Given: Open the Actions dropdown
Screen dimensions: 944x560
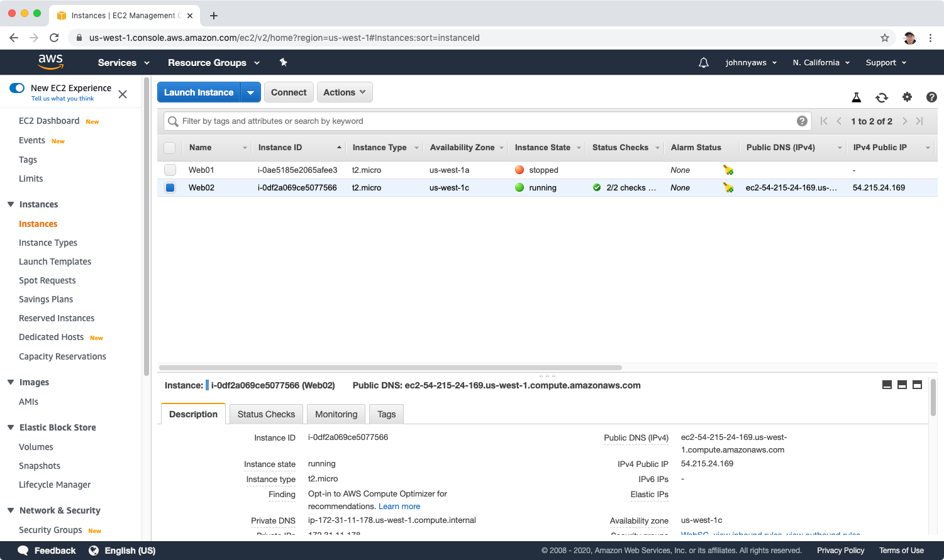Looking at the screenshot, I should (345, 92).
